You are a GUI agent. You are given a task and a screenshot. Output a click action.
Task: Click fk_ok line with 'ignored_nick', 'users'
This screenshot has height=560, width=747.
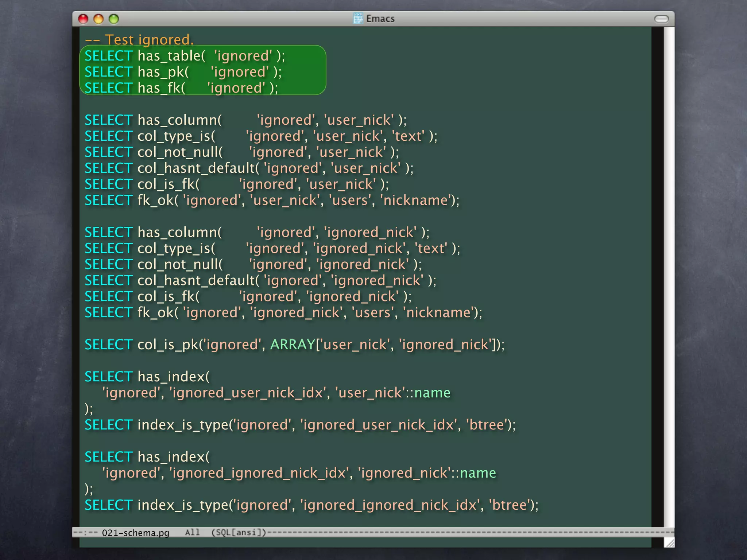[x=283, y=312]
